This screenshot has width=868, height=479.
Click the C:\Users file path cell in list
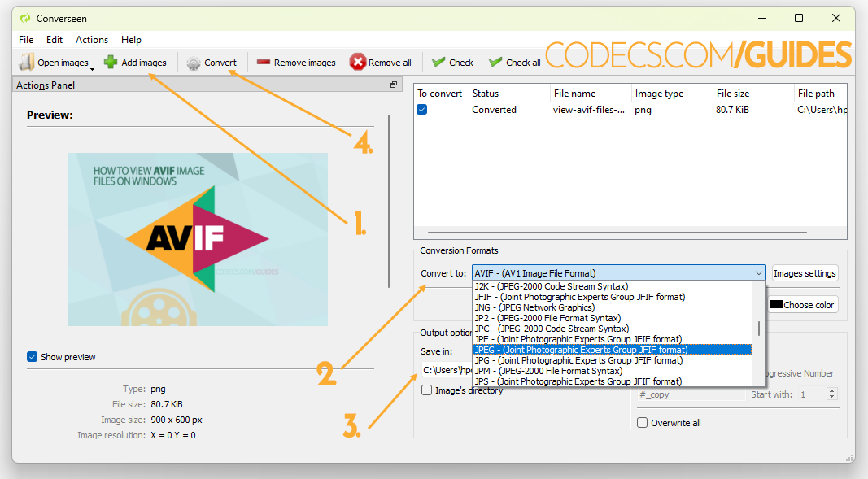(x=822, y=110)
